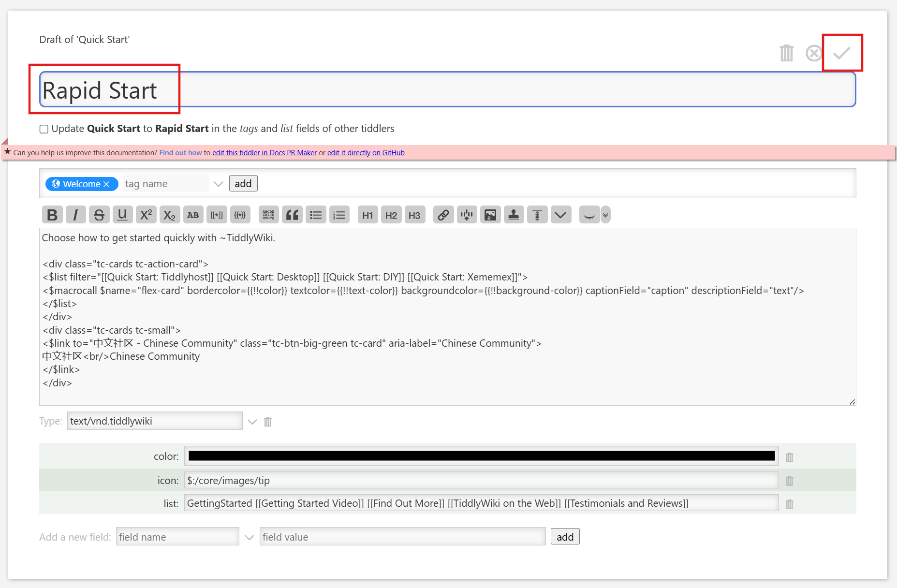Insert picture using image icon
897x588 pixels.
[x=490, y=215]
